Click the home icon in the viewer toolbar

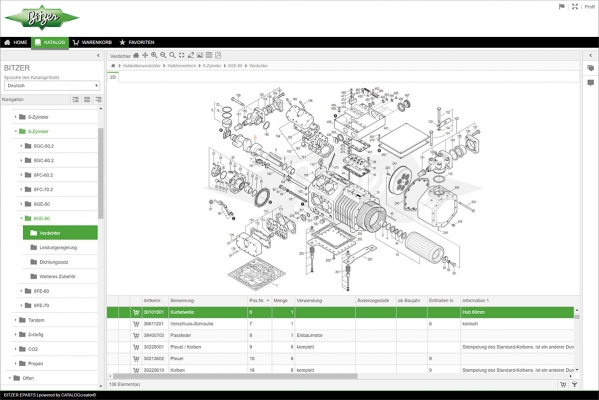(136, 55)
